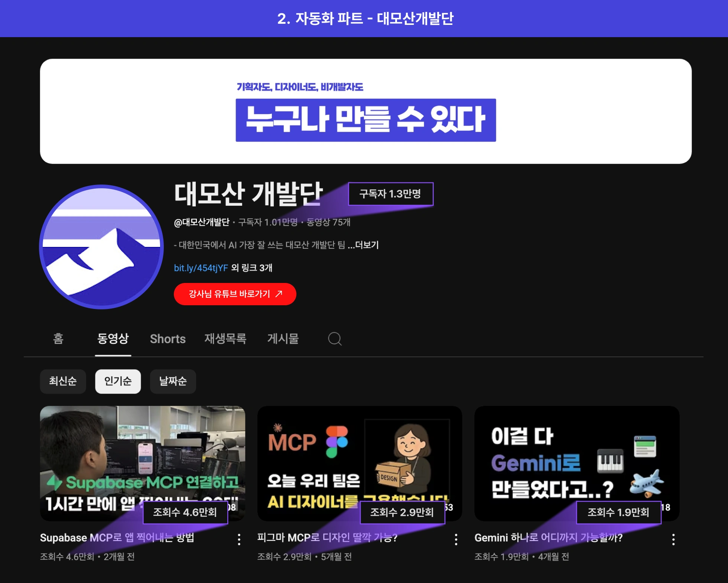Click title Gemini 하나로 어디까지 가능할까?
Image resolution: width=728 pixels, height=583 pixels.
click(548, 538)
